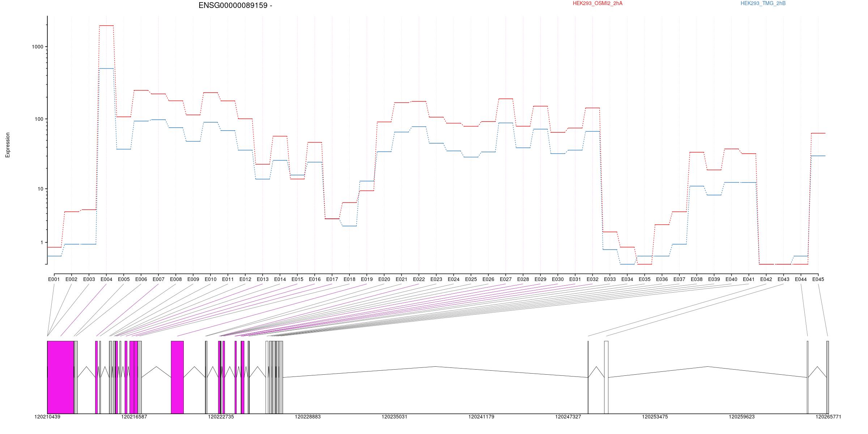Click exon label E045
868x434 pixels.
[818, 279]
